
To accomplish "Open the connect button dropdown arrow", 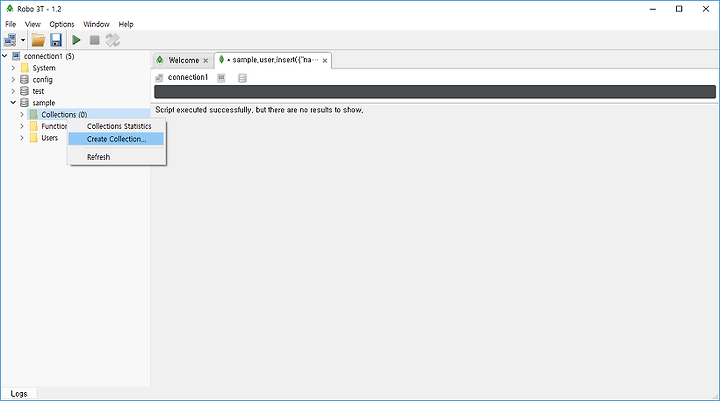I will 23,40.
